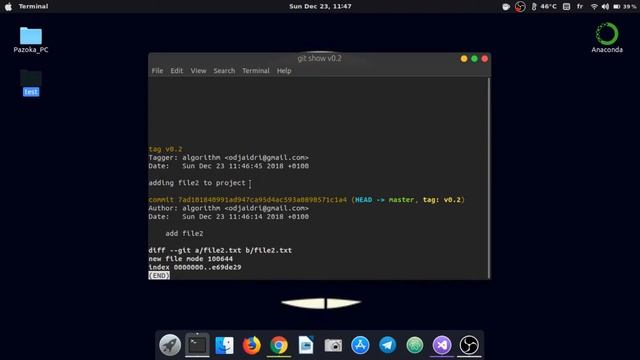Click the Terminal app menu in top bar
The height and width of the screenshot is (360, 640).
coord(33,7)
